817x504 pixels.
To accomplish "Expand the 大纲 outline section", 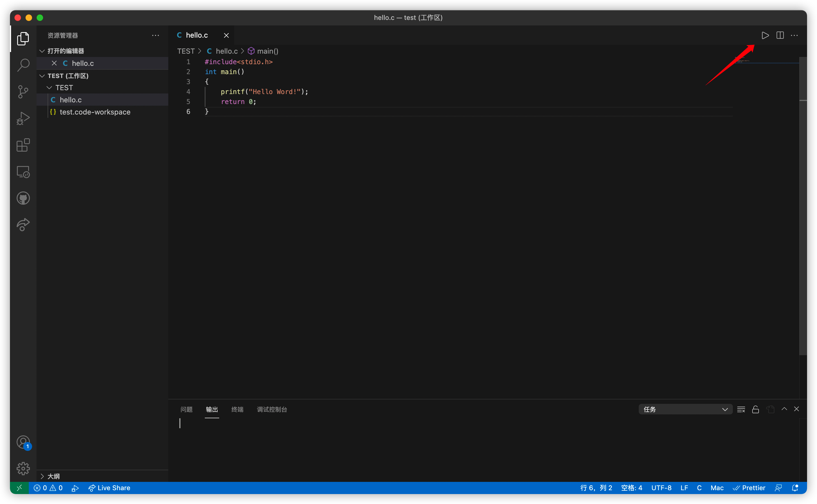I will point(102,476).
